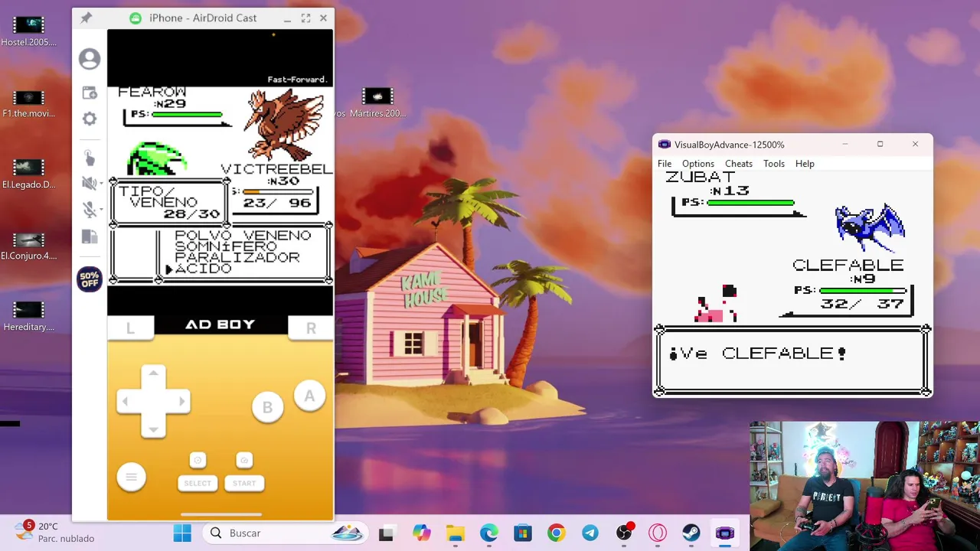980x551 pixels.
Task: Select the POLVO VENENO move
Action: (243, 236)
